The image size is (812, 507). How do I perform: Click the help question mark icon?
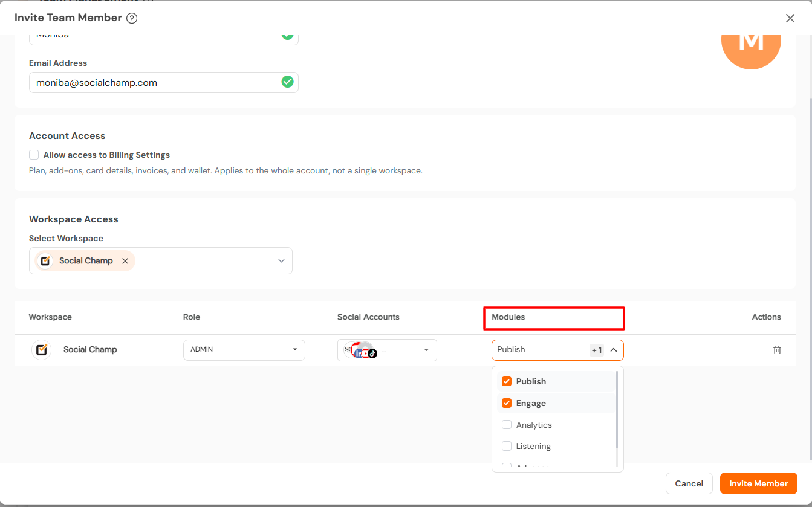pos(132,18)
